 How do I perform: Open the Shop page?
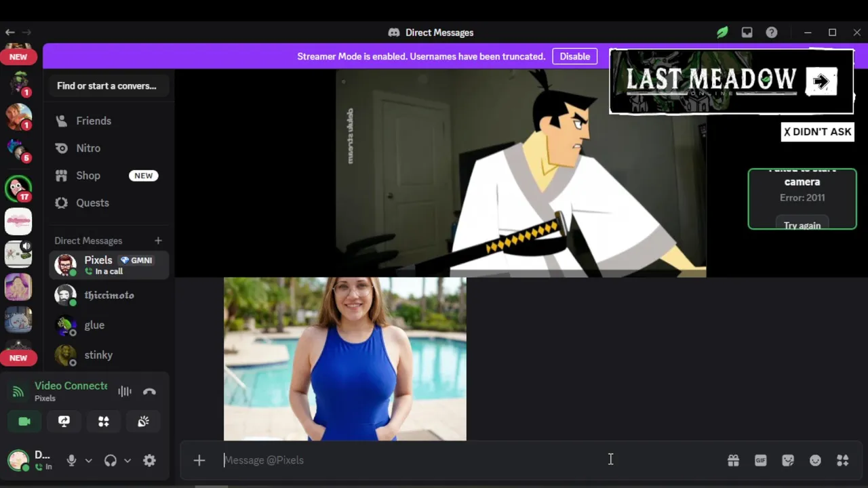tap(108, 176)
